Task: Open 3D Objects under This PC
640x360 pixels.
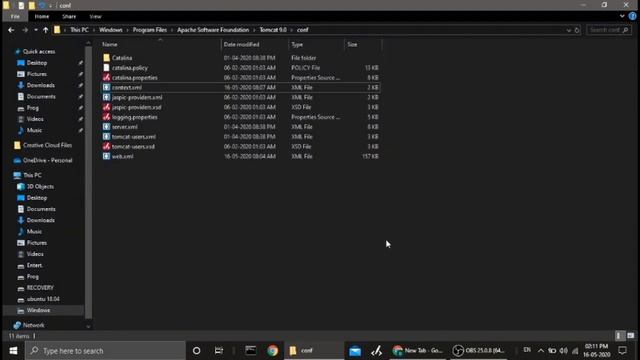Action: (40, 187)
